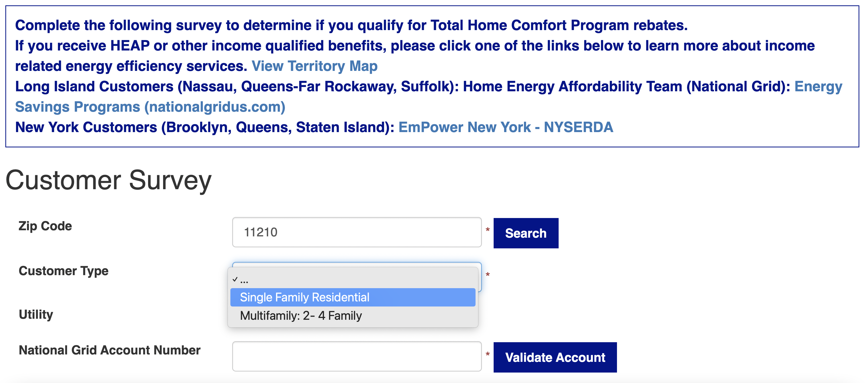Click the Customer Type label
The image size is (868, 383).
pos(63,271)
